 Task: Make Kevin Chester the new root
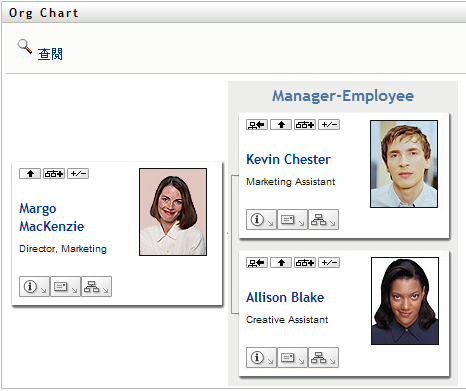257,125
